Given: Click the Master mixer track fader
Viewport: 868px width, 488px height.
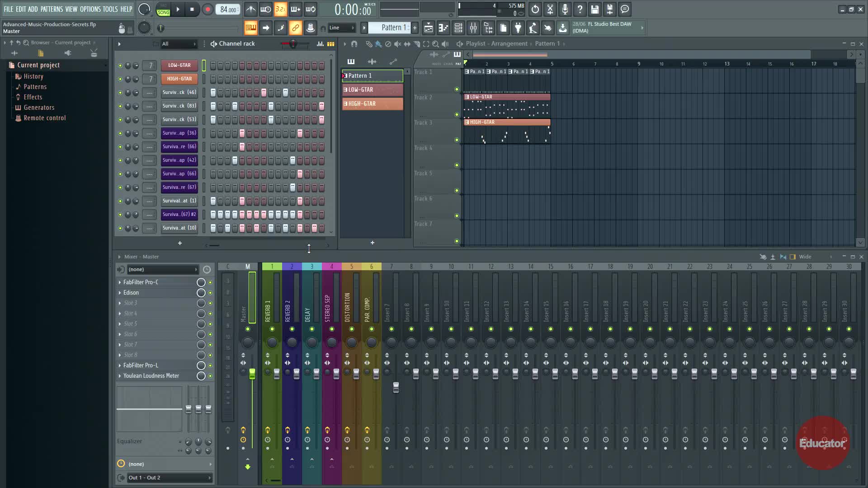Looking at the screenshot, I should coord(252,374).
